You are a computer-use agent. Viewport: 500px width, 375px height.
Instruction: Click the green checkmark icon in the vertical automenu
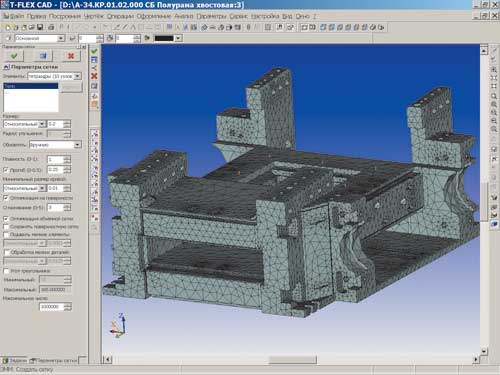click(94, 51)
